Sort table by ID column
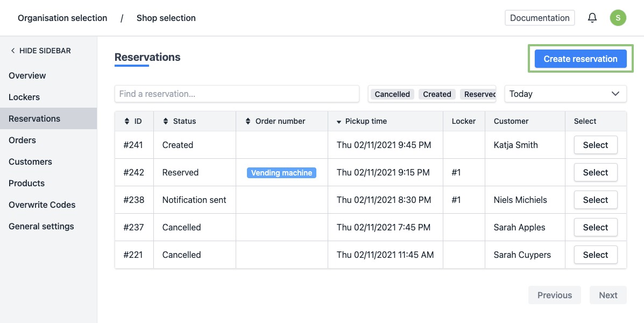Image resolution: width=644 pixels, height=323 pixels. point(133,121)
